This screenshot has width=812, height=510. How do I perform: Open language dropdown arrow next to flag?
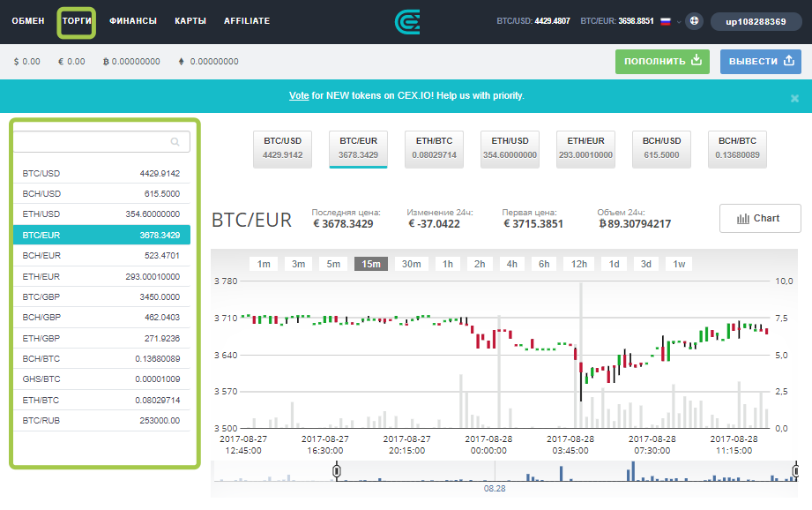point(678,22)
